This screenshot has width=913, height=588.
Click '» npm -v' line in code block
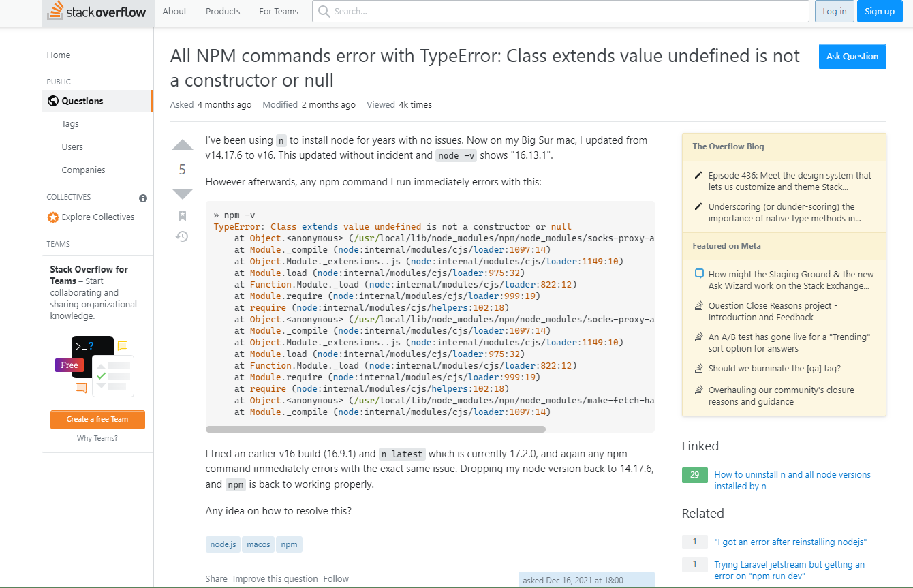pos(234,215)
